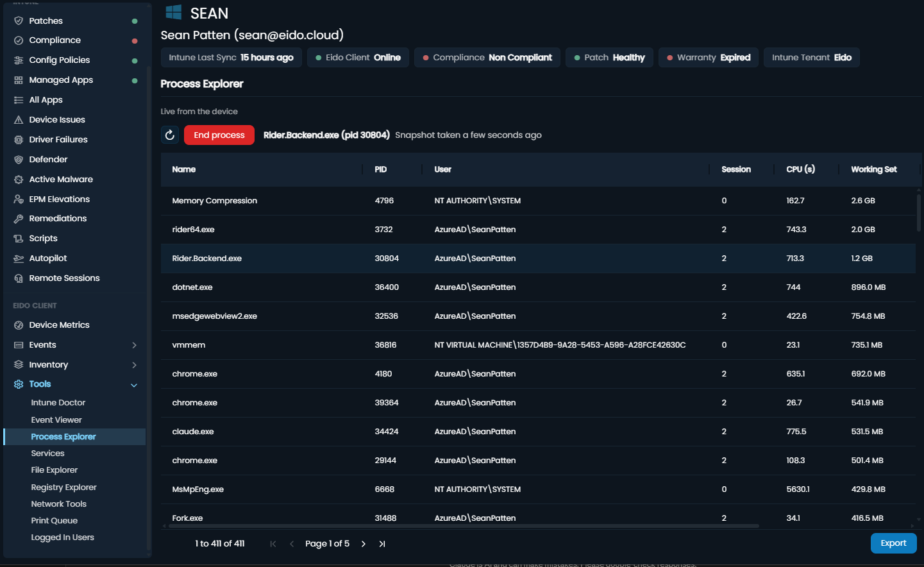The width and height of the screenshot is (924, 567).
Task: Click the Windows logo beside SEAN
Action: [x=173, y=12]
